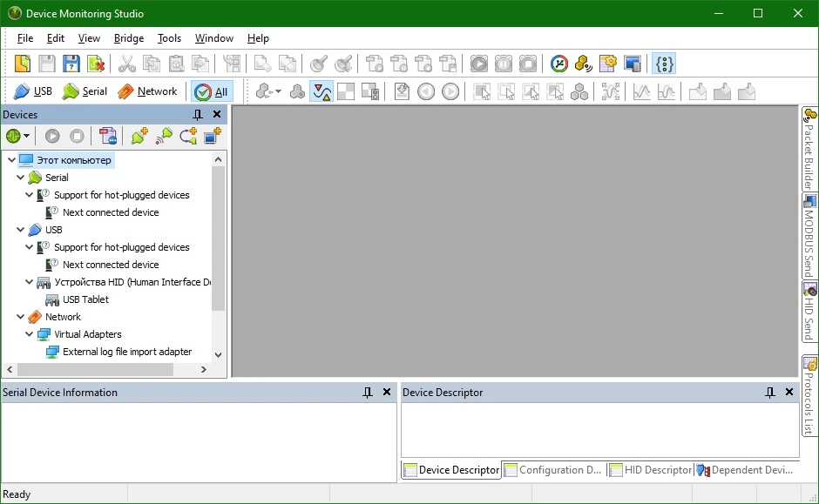The image size is (819, 504).
Task: Pin the Device Descriptor panel
Action: (770, 393)
